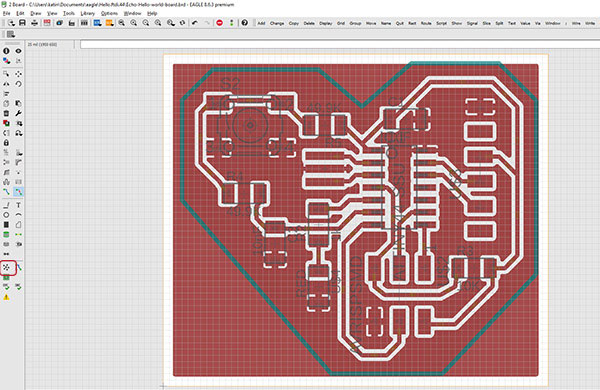Click the zoom in magnifier icon
Screen dimensions: 600x390
point(134,23)
